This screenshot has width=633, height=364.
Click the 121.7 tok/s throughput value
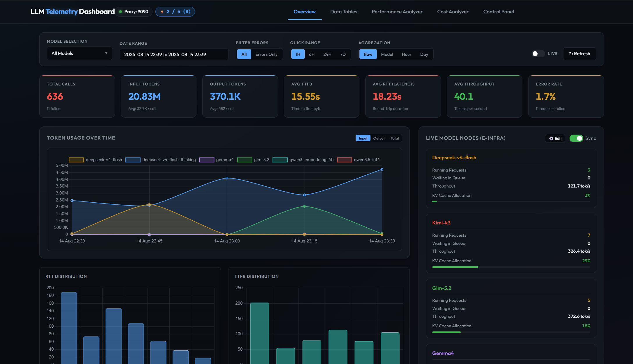[579, 186]
